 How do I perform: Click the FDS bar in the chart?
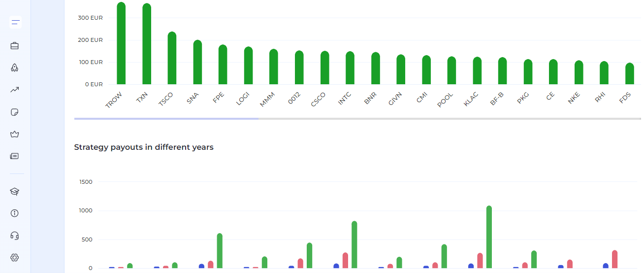[x=629, y=73]
